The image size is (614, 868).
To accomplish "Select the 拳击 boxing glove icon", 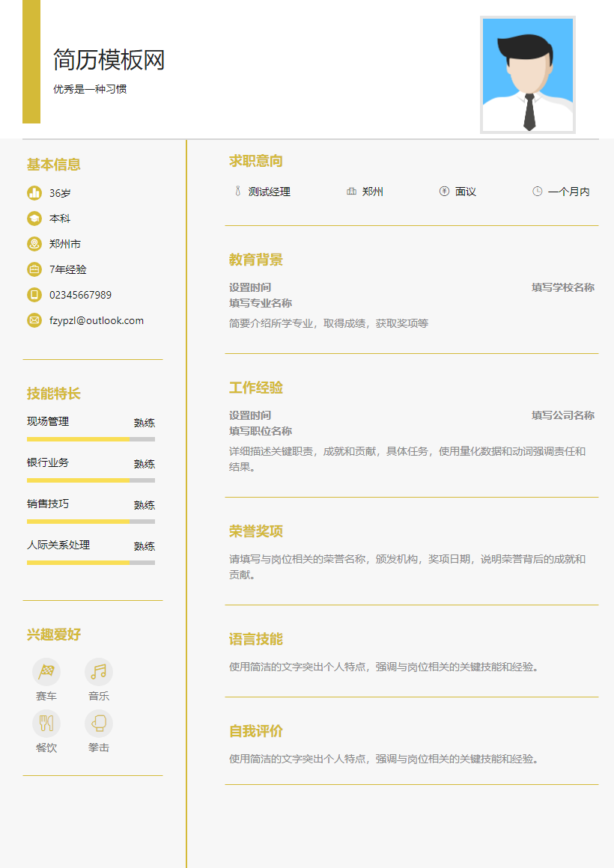I will pos(98,723).
